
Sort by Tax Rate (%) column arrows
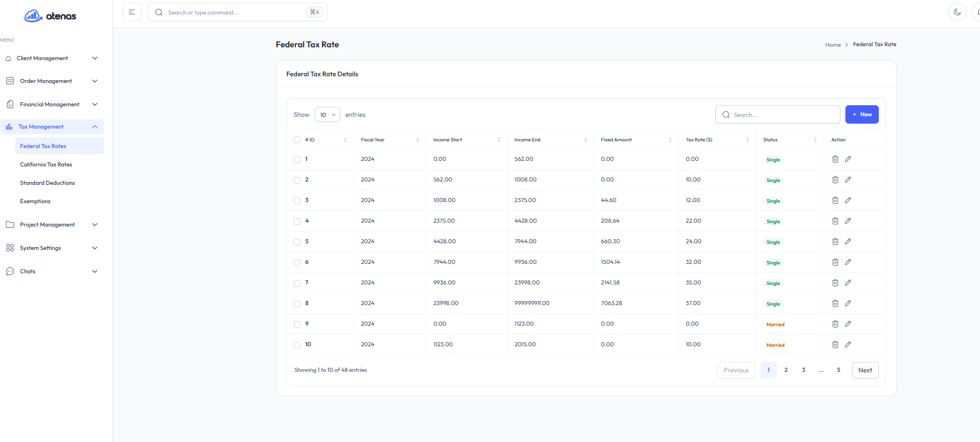(x=747, y=140)
